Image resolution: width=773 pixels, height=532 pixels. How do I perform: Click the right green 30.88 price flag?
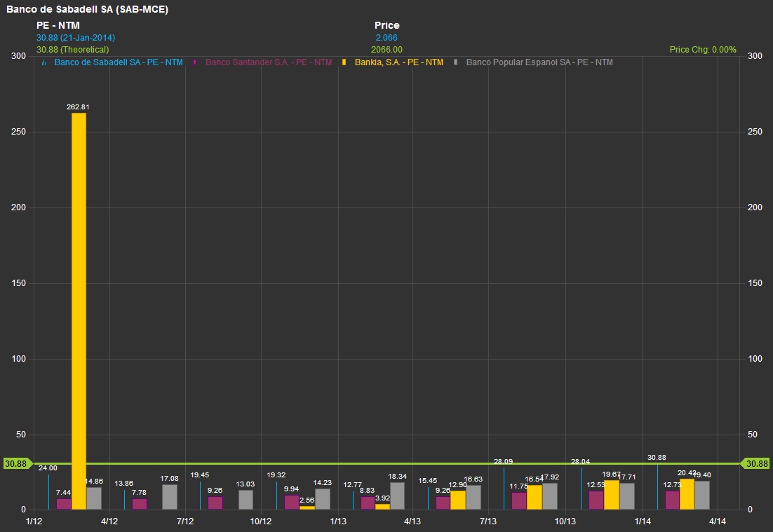(757, 463)
